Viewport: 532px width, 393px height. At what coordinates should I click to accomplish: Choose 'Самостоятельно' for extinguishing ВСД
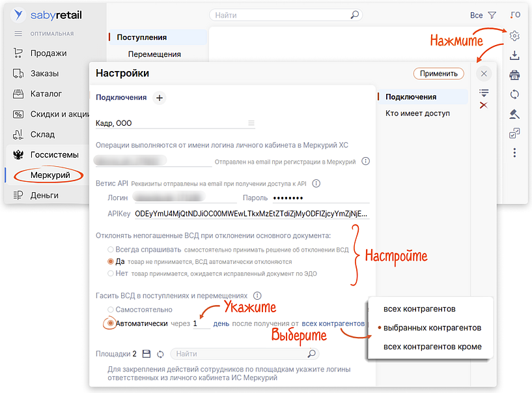click(x=111, y=310)
